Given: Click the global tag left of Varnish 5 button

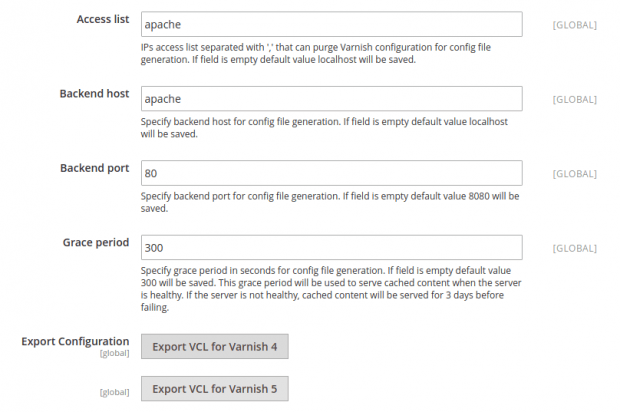Looking at the screenshot, I should 113,392.
